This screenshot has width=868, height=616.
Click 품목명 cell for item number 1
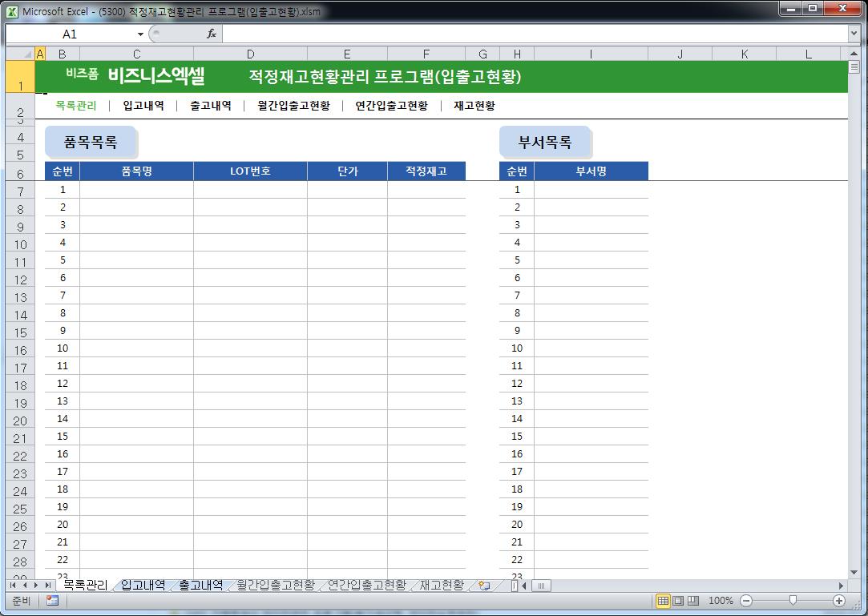(137, 189)
